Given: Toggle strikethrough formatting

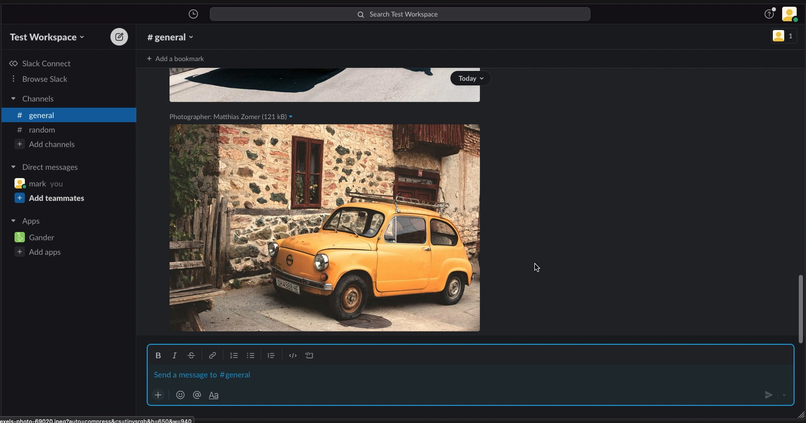Looking at the screenshot, I should coord(191,355).
